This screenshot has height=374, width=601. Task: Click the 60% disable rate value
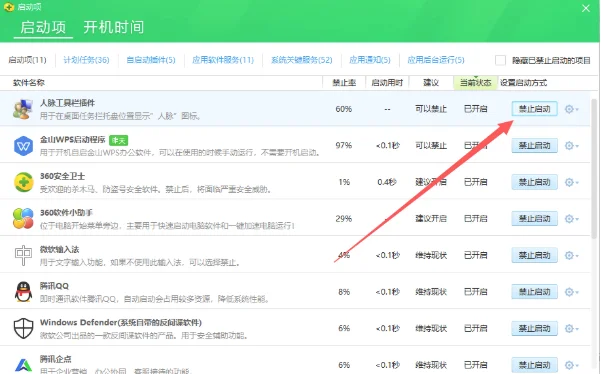pos(343,109)
